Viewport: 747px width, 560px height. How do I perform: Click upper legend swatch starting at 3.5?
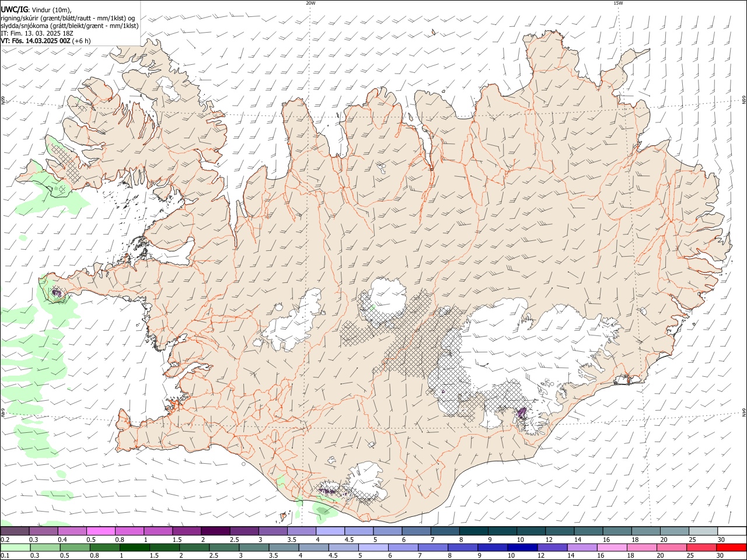301,531
